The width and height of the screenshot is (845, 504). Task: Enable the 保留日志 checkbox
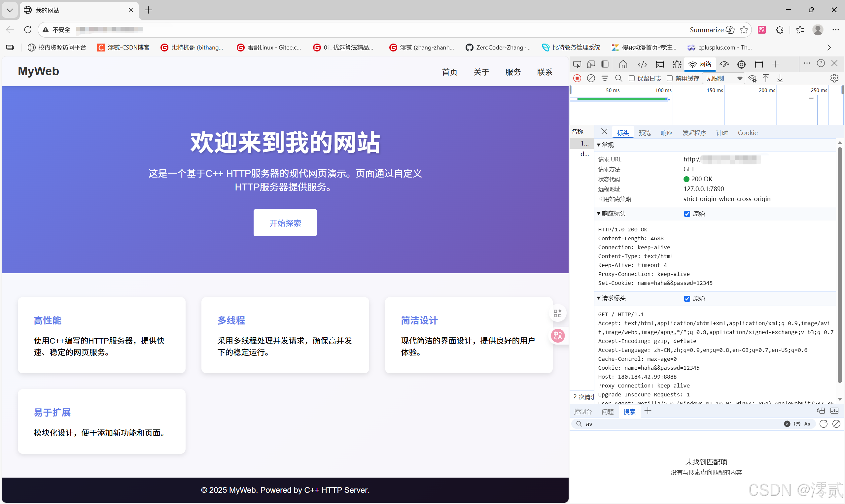coord(632,79)
